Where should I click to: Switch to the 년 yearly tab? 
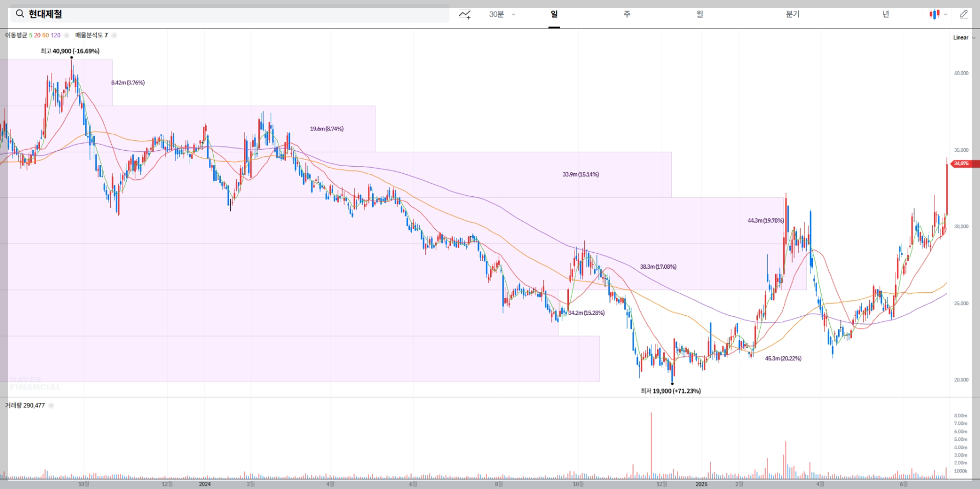click(886, 14)
